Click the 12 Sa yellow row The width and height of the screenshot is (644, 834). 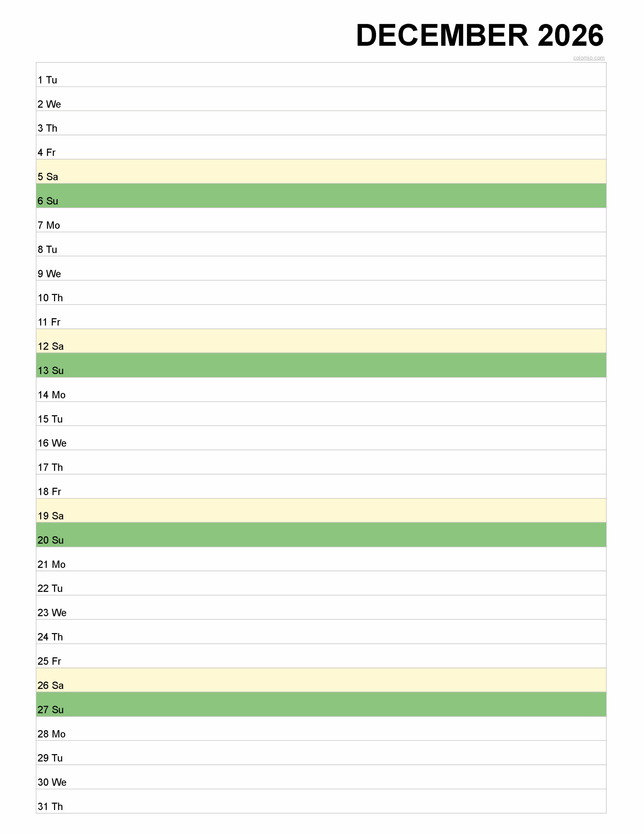tap(321, 341)
